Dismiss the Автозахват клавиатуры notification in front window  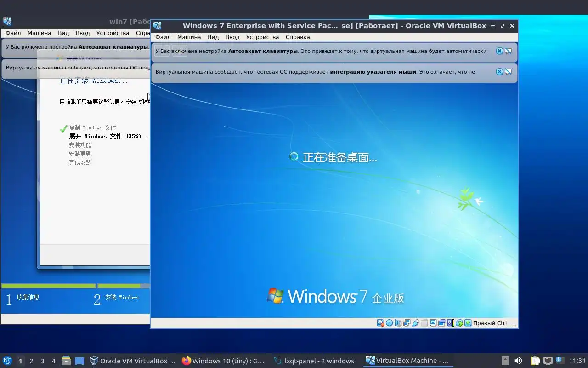click(499, 51)
